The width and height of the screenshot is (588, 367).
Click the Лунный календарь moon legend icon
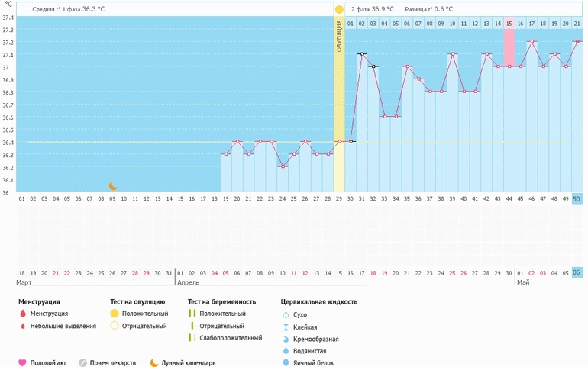click(153, 362)
